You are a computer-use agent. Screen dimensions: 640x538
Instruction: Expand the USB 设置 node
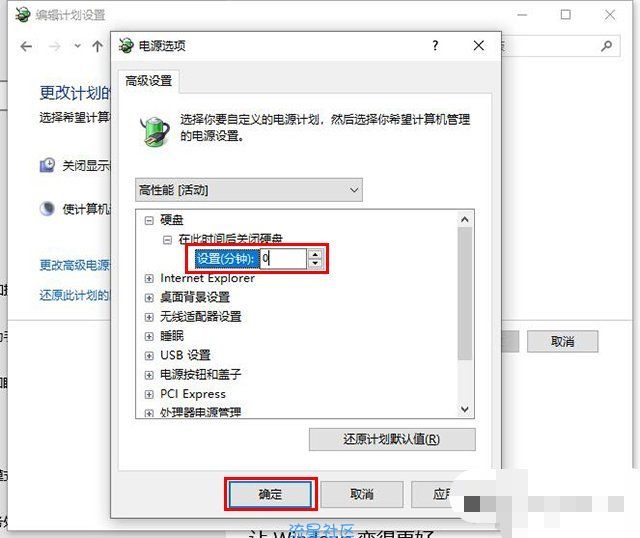[149, 356]
